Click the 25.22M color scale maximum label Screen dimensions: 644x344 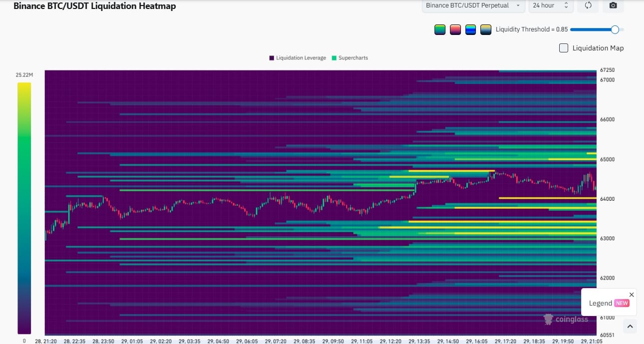coord(24,75)
